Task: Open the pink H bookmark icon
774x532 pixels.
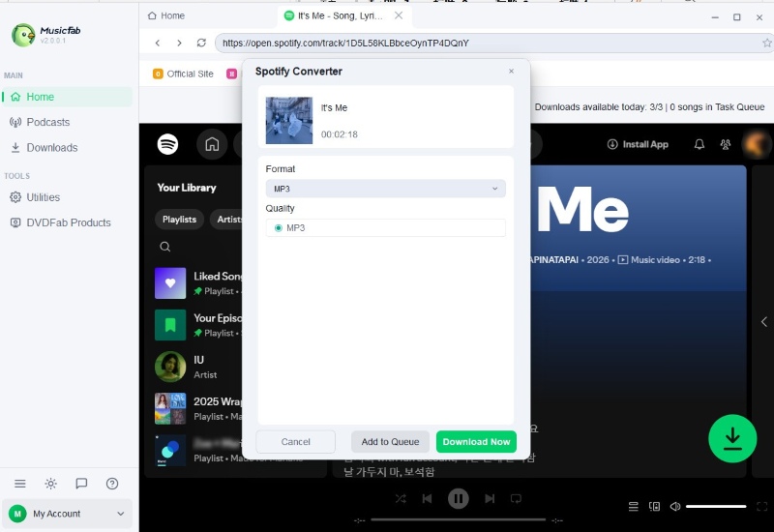Action: [231, 74]
